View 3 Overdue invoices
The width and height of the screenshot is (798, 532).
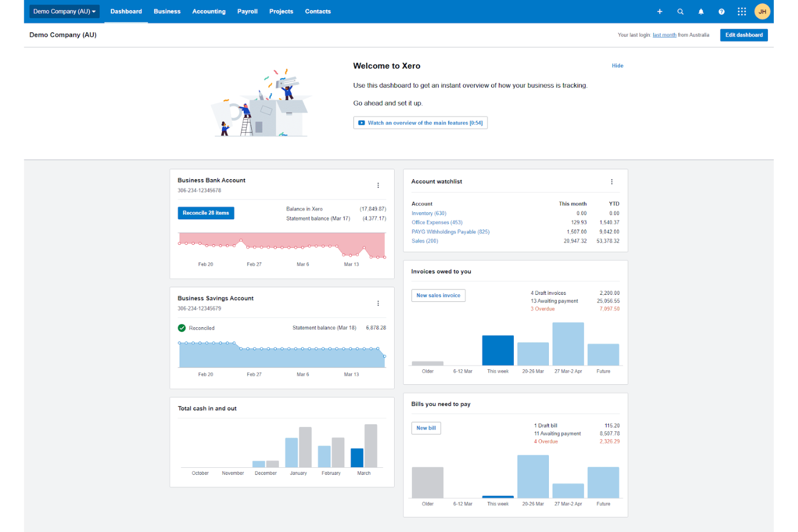(x=542, y=309)
